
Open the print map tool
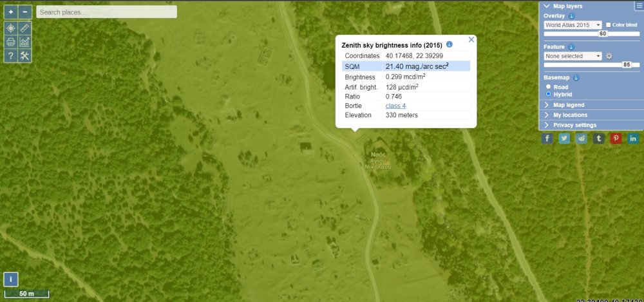click(10, 42)
